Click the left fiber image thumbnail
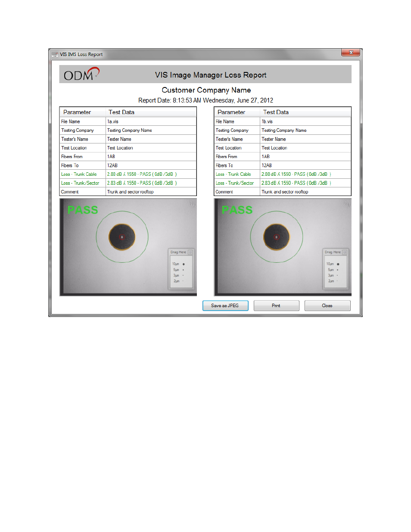Screen dimensions: 411x532 pyautogui.click(x=128, y=247)
